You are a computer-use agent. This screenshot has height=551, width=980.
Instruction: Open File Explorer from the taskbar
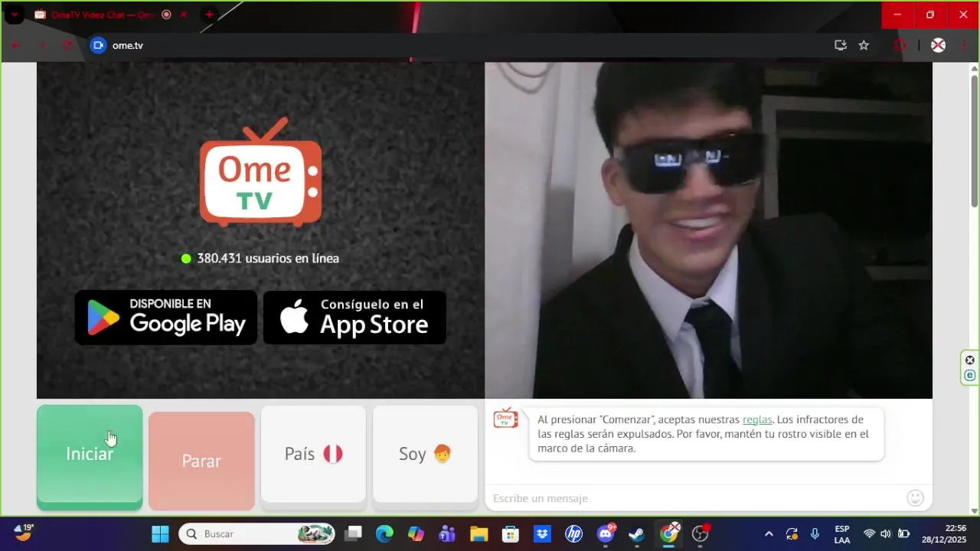click(479, 533)
